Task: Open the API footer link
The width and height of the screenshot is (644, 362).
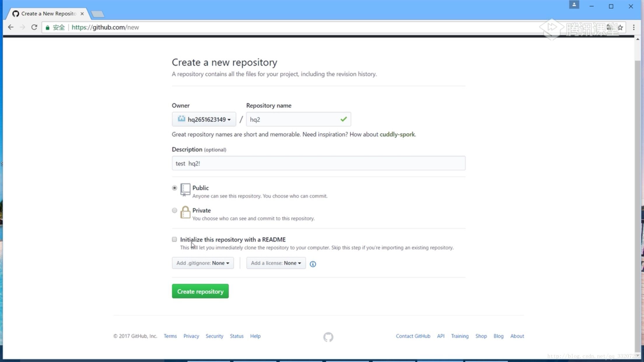Action: point(441,336)
